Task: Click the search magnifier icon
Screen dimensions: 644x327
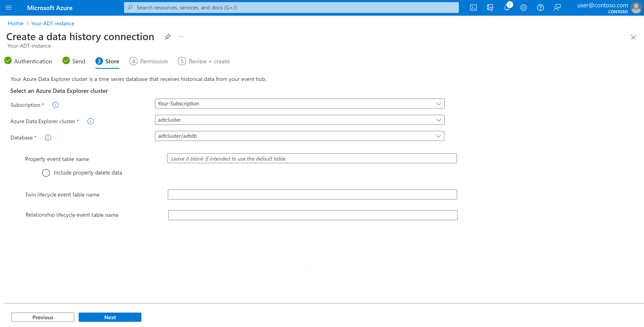Action: (130, 8)
